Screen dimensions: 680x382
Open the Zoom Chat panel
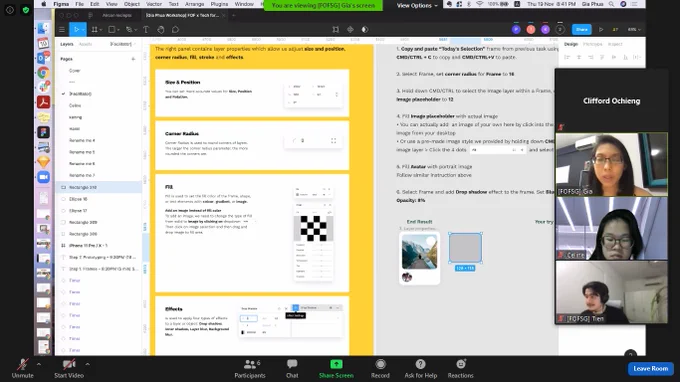[x=292, y=369]
